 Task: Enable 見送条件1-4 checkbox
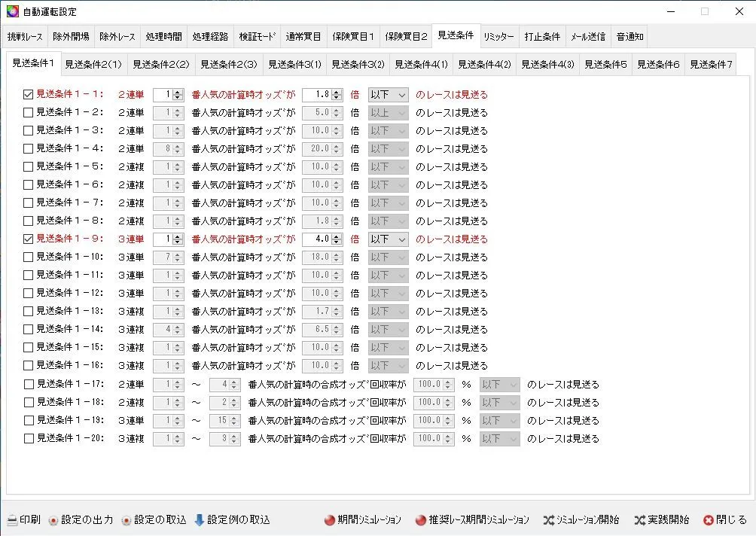click(x=29, y=148)
